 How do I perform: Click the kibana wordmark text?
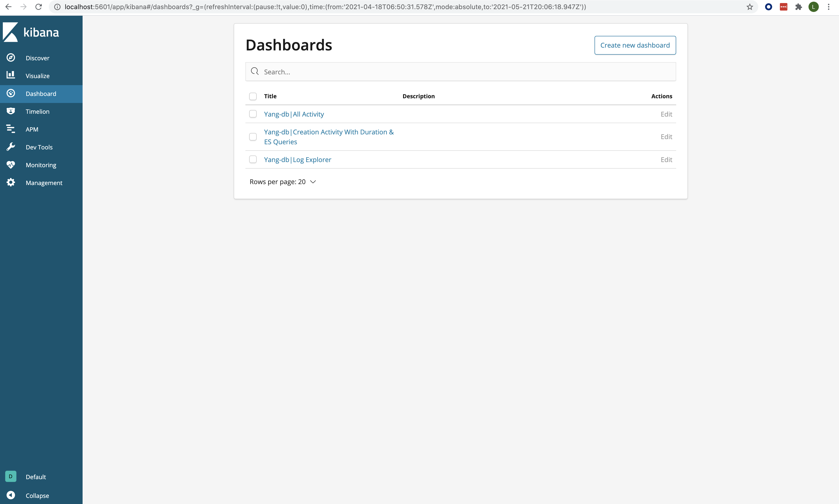(41, 32)
